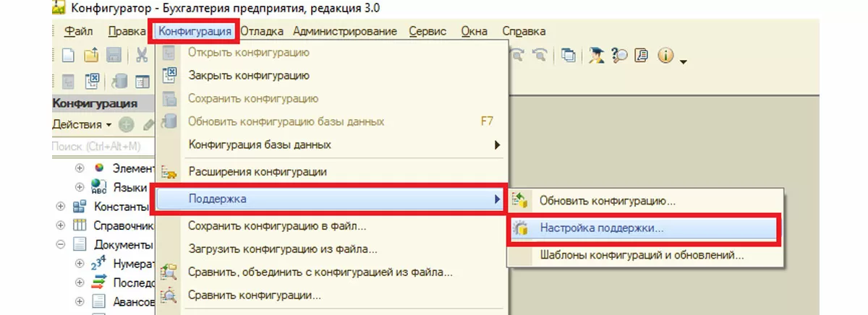Select Расширения конфигурации menu entry
The width and height of the screenshot is (868, 315).
pos(331,172)
